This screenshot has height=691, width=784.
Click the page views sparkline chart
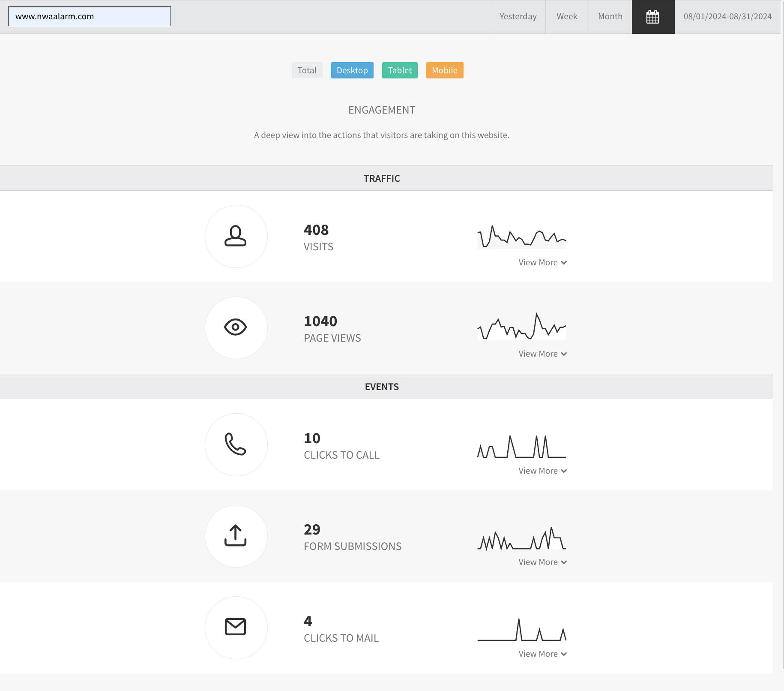click(x=522, y=327)
